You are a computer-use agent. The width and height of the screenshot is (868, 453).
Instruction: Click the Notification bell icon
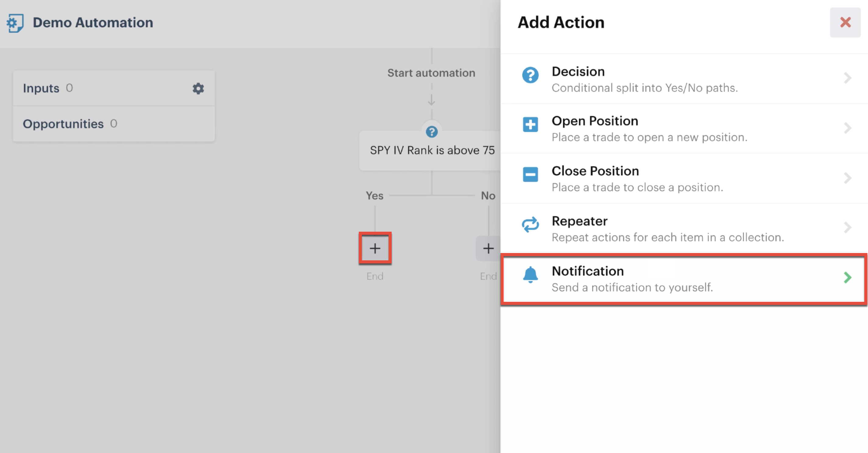click(x=530, y=275)
